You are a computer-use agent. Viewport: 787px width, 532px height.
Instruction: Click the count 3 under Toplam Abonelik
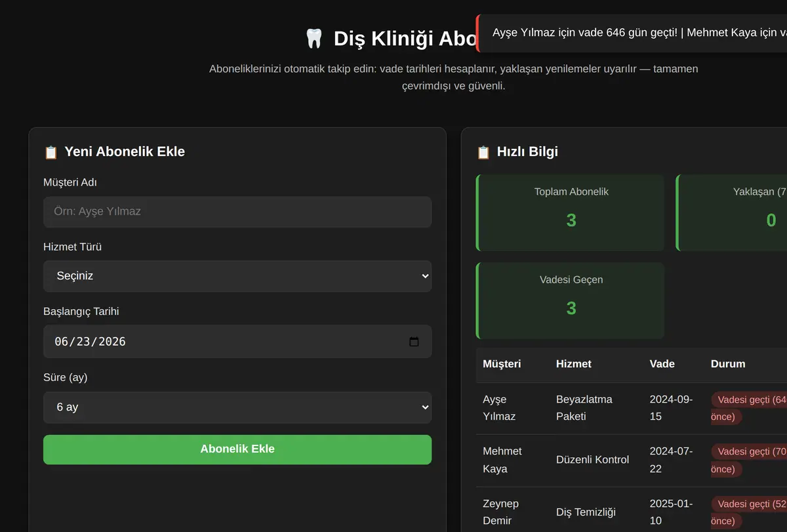571,220
